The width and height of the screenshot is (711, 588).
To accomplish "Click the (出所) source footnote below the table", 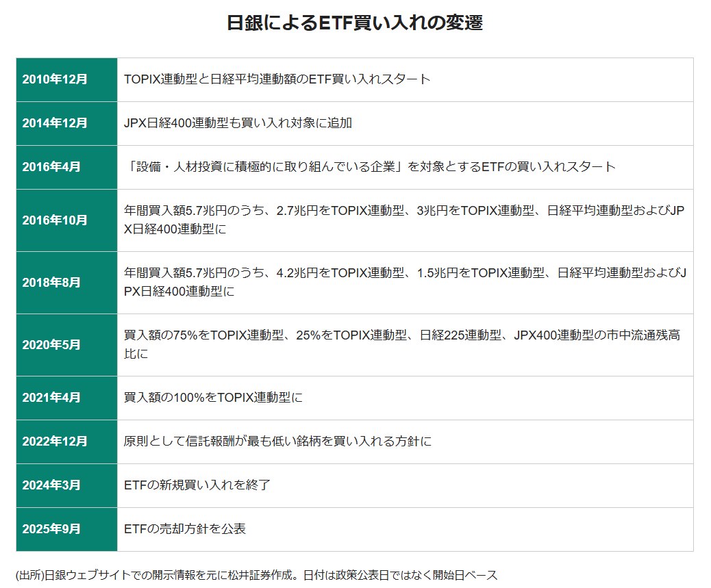I will click(256, 575).
